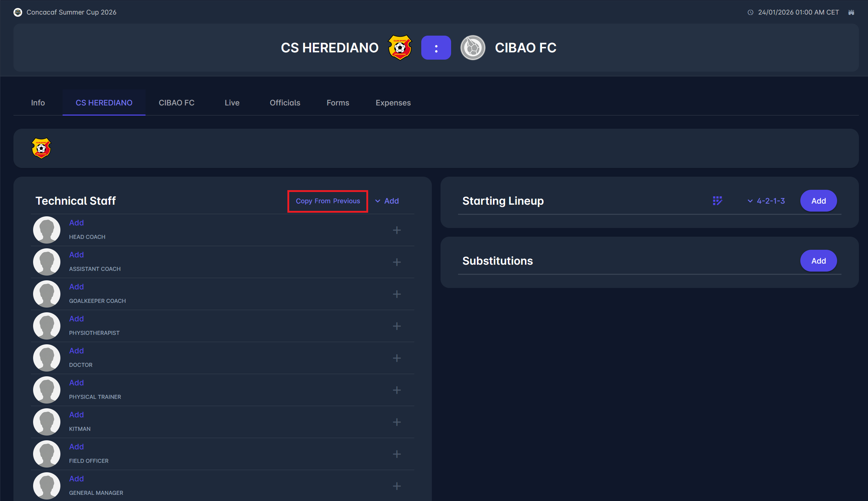
Task: Expand the Technical Staff Add dropdown
Action: coord(387,201)
